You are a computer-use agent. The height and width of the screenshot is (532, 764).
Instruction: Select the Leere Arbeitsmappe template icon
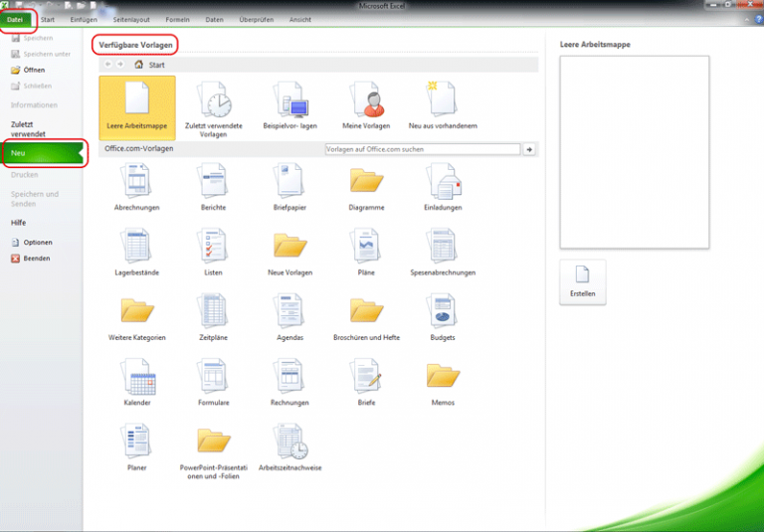136,102
